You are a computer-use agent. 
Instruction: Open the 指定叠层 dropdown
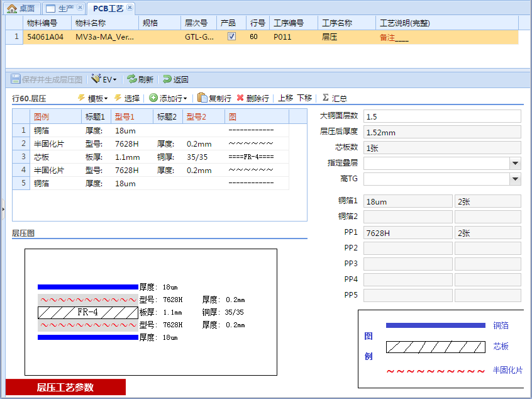pos(517,163)
